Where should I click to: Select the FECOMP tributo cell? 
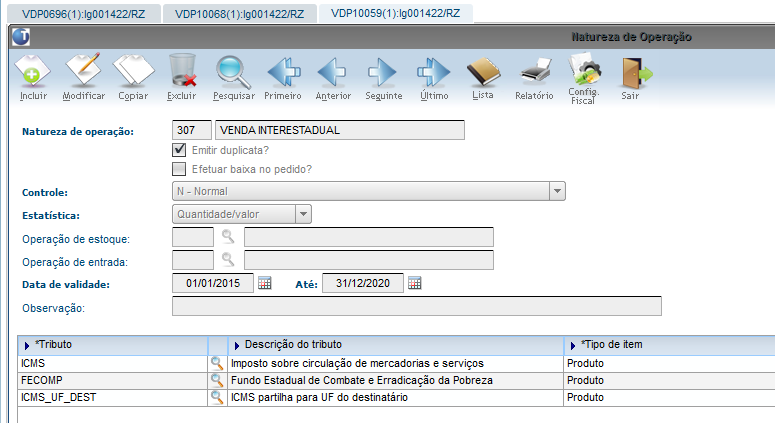(113, 380)
